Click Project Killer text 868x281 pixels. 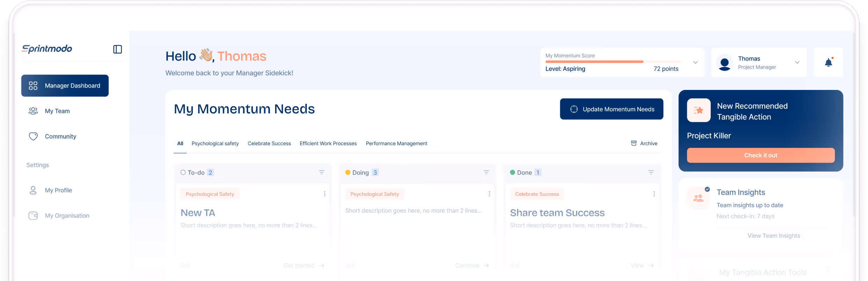pos(709,136)
